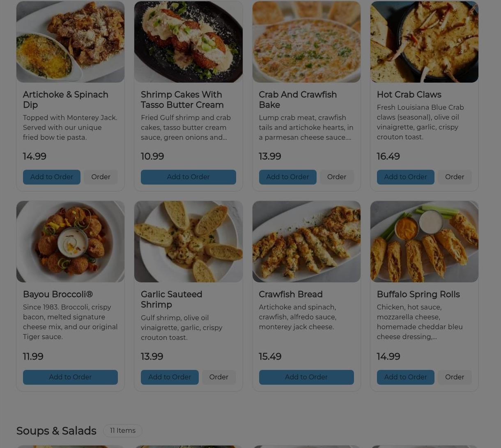Viewport: 501px width, 448px height.
Task: Add Crab And Crawfish Bake to order
Action: point(287,177)
